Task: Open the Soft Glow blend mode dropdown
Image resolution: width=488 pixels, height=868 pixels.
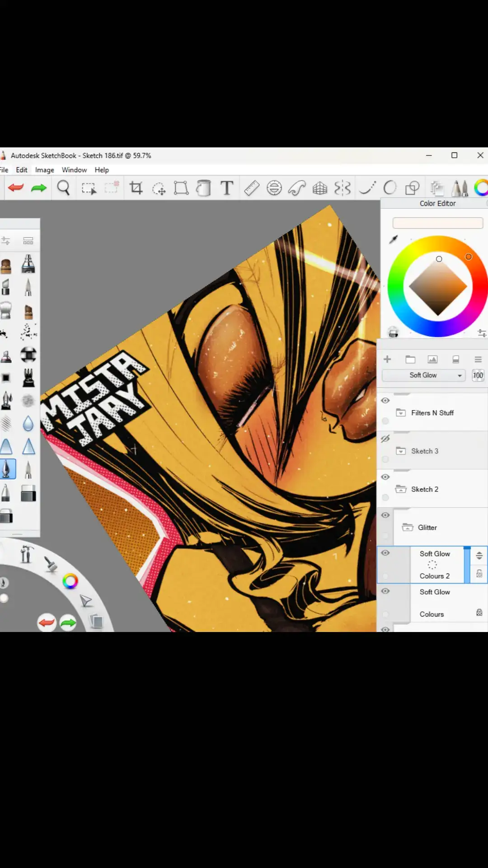Action: tap(423, 375)
